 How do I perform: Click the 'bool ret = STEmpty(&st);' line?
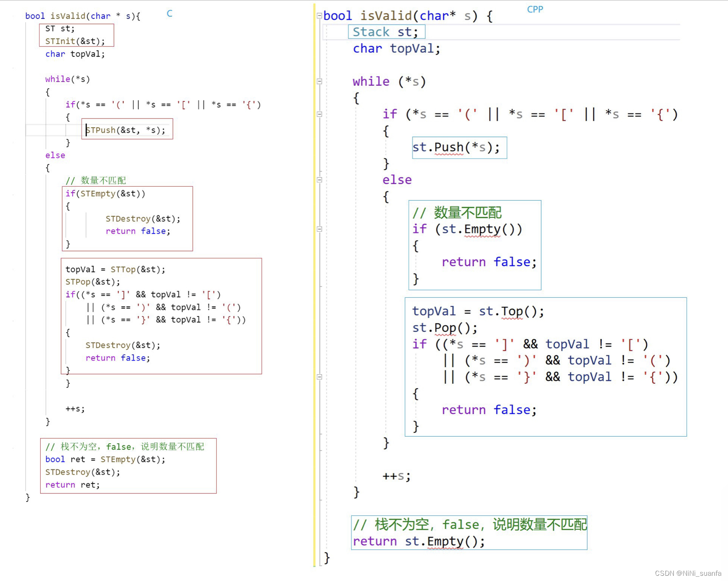(105, 459)
